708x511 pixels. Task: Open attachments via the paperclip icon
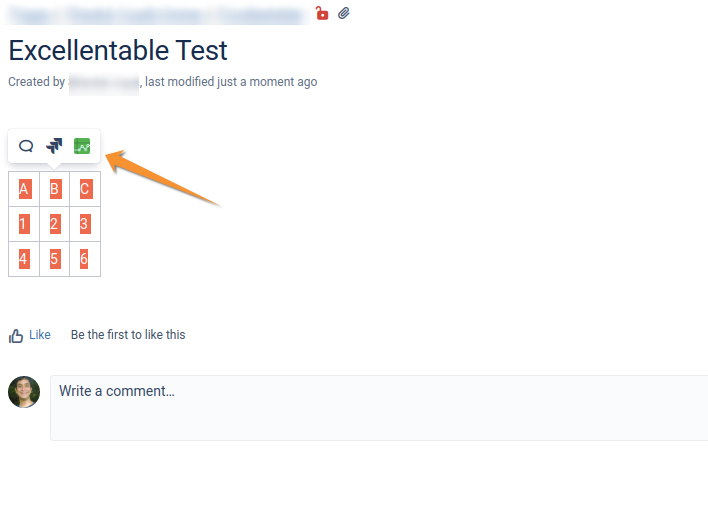[x=344, y=14]
